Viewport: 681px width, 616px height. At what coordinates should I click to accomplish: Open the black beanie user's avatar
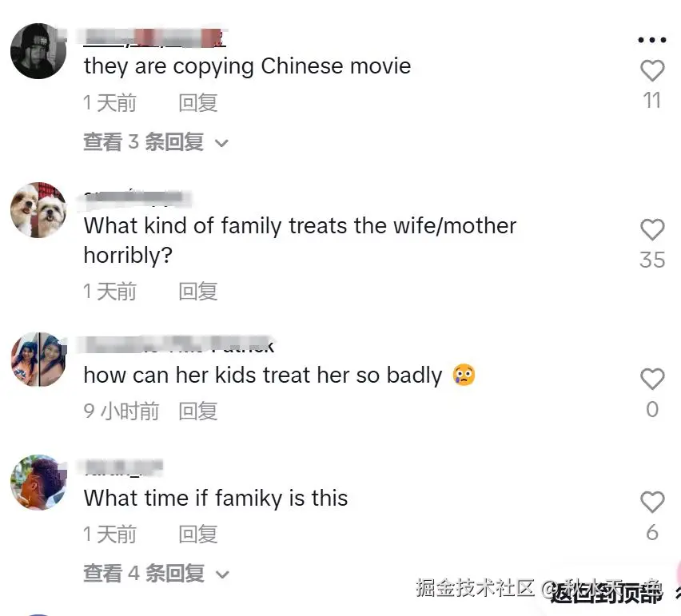(38, 51)
